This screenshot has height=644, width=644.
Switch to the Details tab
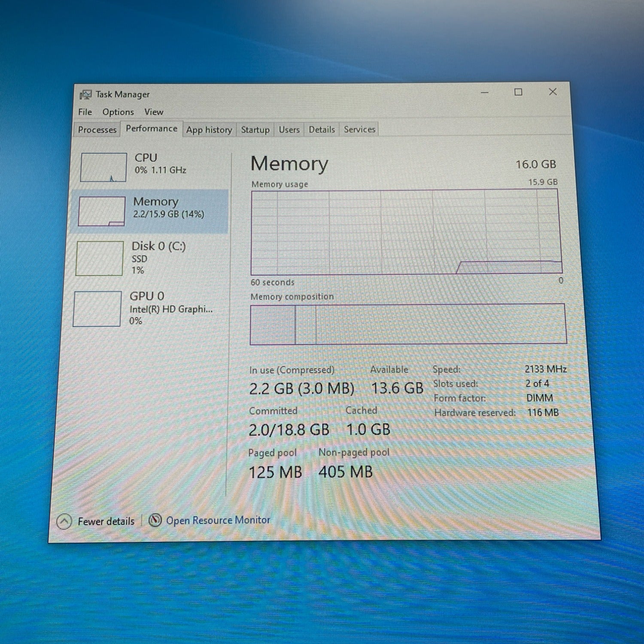coord(322,130)
